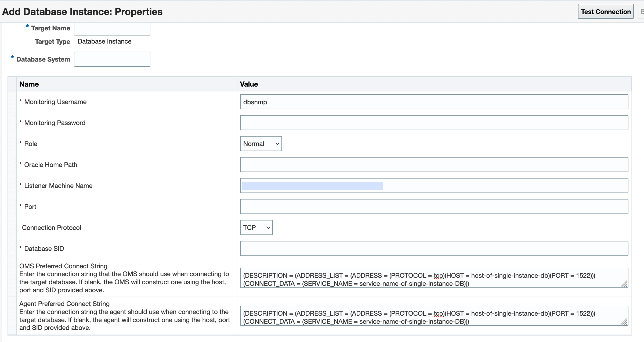
Task: Grab the Agent connect string resize handle
Action: [624, 322]
